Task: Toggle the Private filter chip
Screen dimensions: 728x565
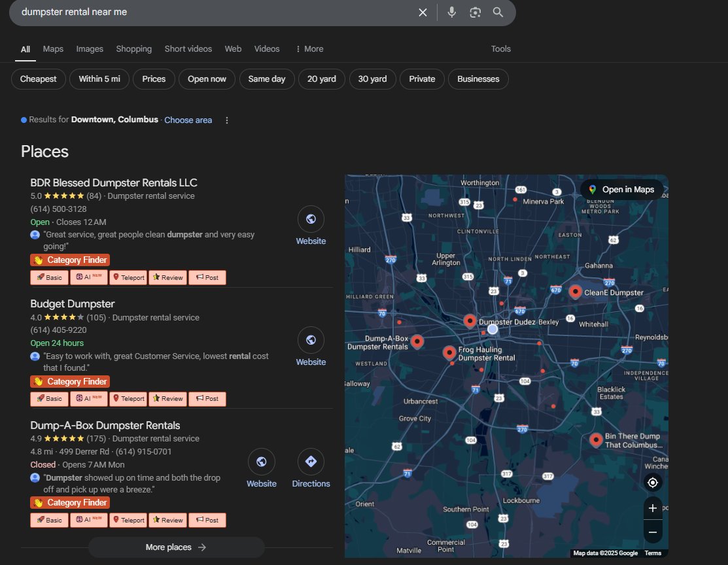Action: (422, 79)
